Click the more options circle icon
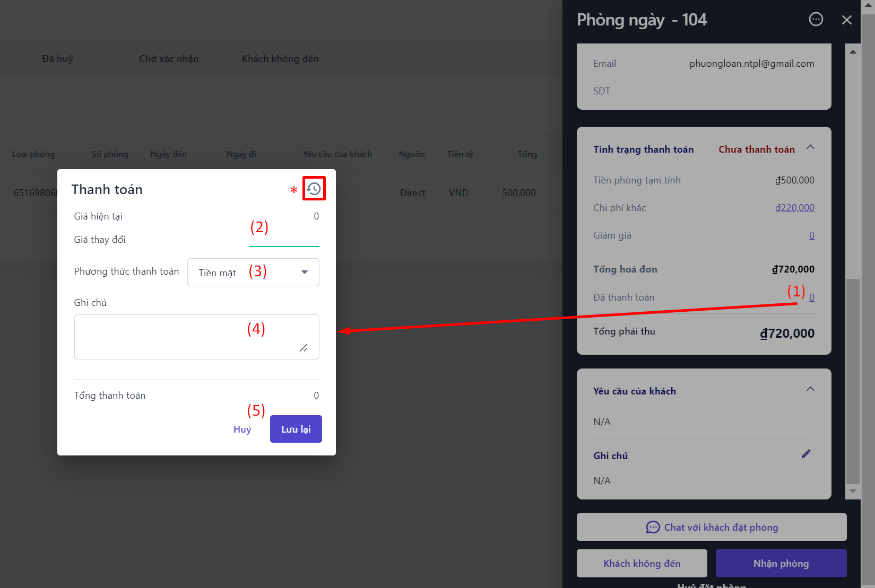The image size is (875, 588). point(816,20)
